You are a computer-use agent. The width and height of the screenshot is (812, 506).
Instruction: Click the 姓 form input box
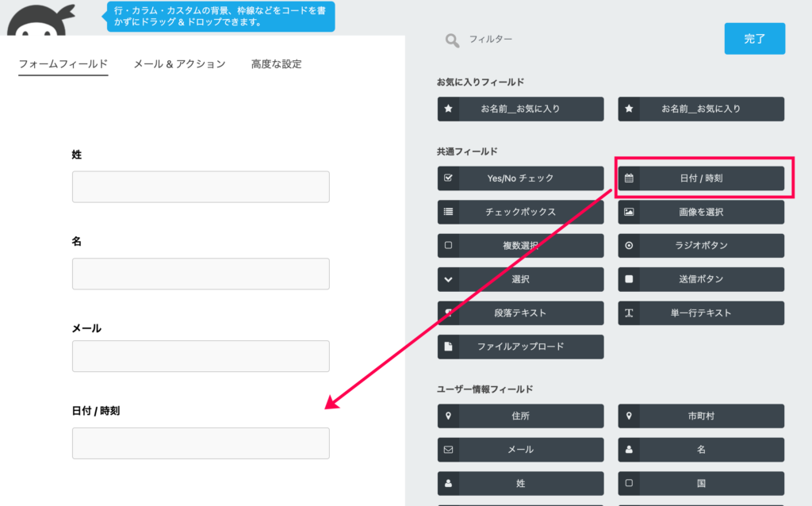[201, 187]
